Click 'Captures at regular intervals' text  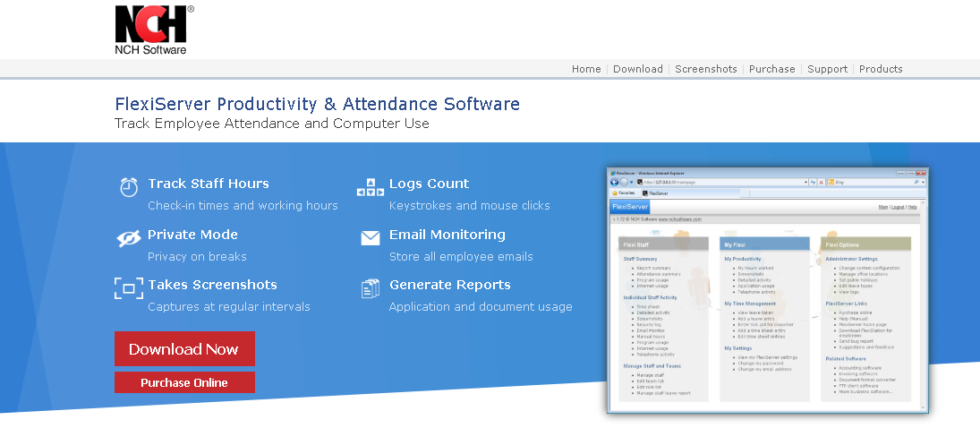[229, 306]
